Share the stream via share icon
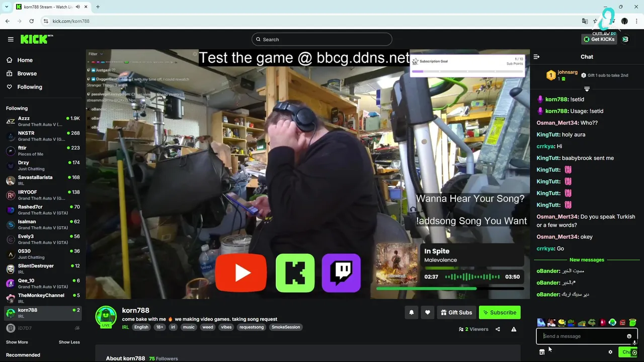This screenshot has height=362, width=644. point(498,329)
